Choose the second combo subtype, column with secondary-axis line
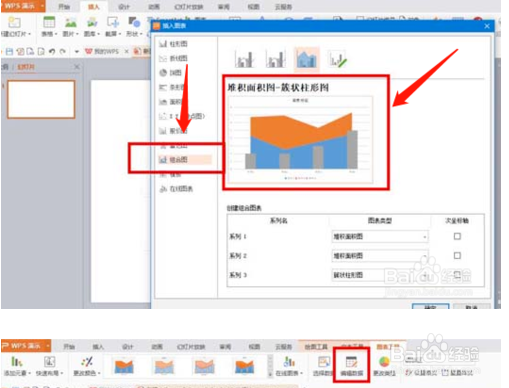Image resolution: width=509 pixels, height=388 pixels. pos(276,60)
